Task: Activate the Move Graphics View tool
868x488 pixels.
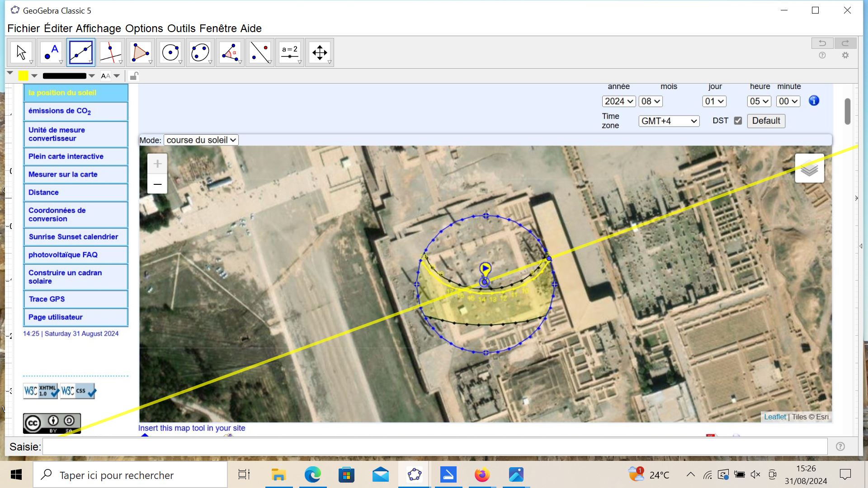Action: 320,52
